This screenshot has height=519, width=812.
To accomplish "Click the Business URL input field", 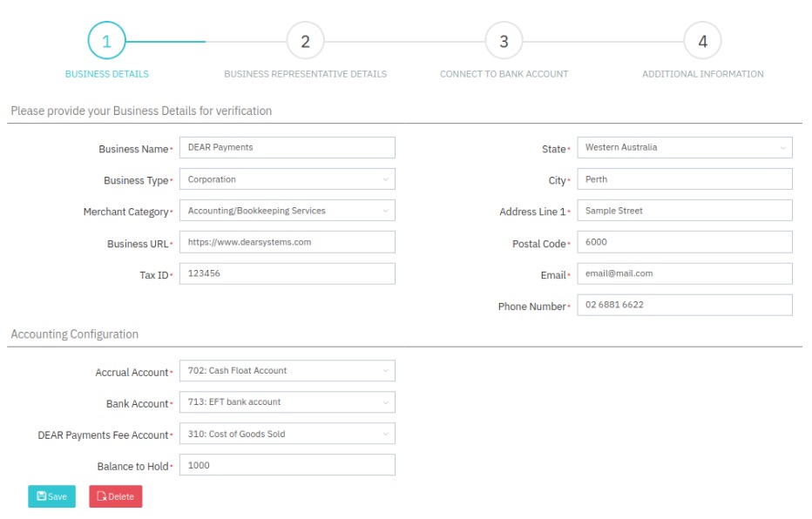I will [x=288, y=242].
